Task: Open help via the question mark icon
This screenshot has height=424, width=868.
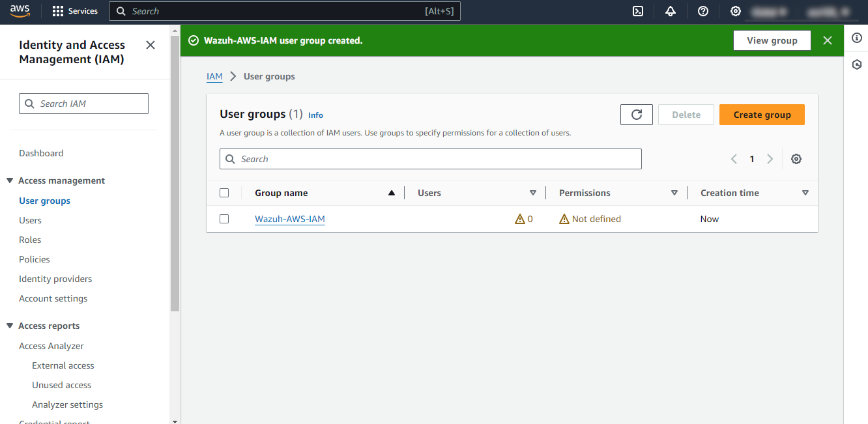Action: tap(702, 11)
